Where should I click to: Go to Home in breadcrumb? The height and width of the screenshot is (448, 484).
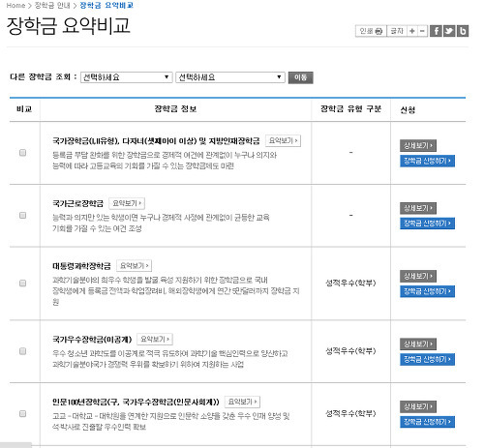[15, 5]
